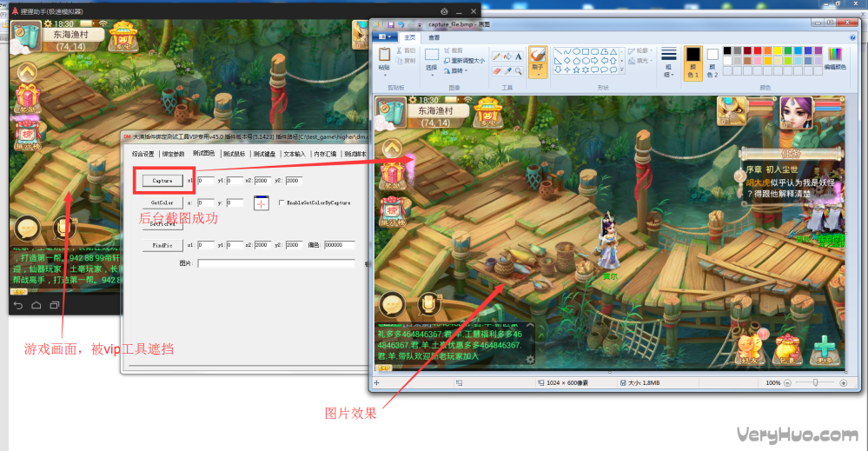Pick the red color swatch in palette
The height and width of the screenshot is (451, 868).
(x=758, y=51)
